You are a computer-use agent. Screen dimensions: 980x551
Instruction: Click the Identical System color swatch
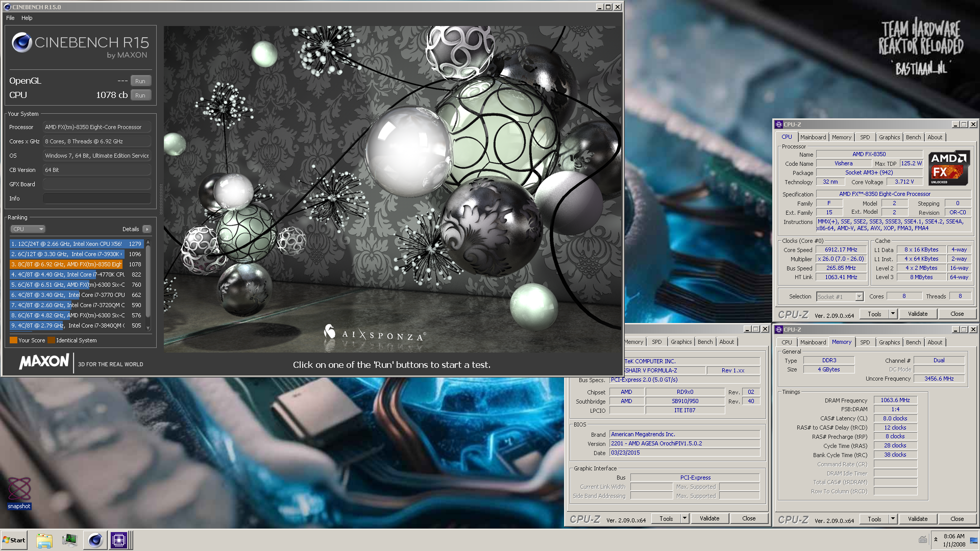pos(51,340)
